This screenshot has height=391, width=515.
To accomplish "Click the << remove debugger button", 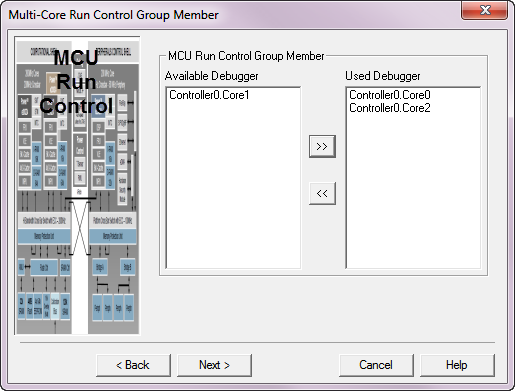I will (322, 193).
